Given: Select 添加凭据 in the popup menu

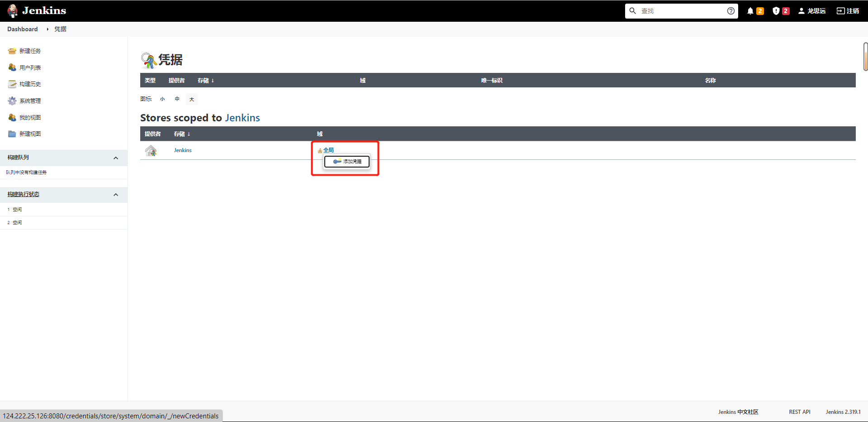Looking at the screenshot, I should [347, 162].
